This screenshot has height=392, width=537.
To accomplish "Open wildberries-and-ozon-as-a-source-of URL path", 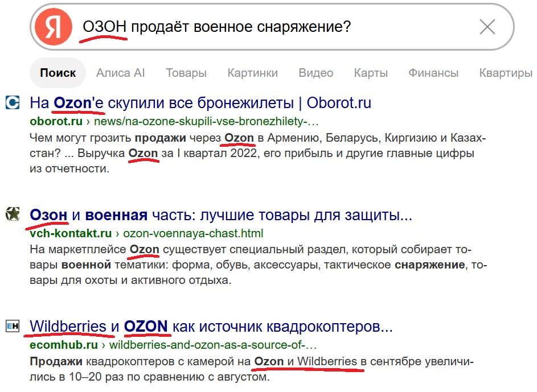I will [212, 345].
